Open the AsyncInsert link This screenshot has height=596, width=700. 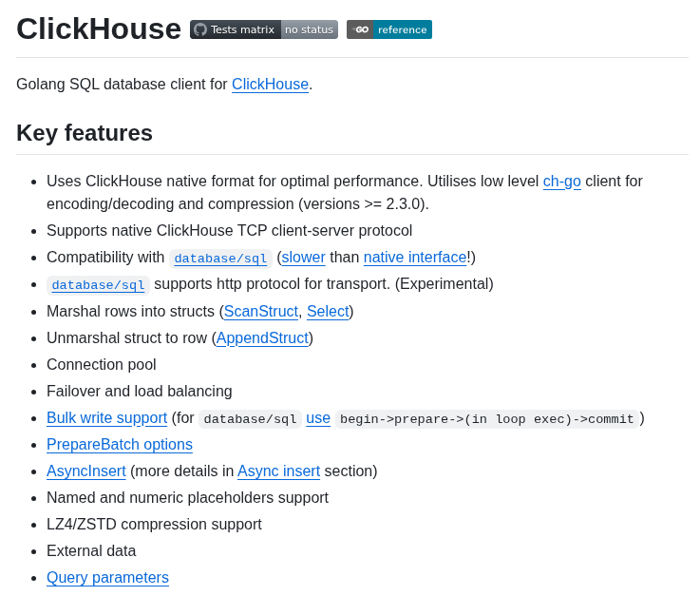point(86,471)
